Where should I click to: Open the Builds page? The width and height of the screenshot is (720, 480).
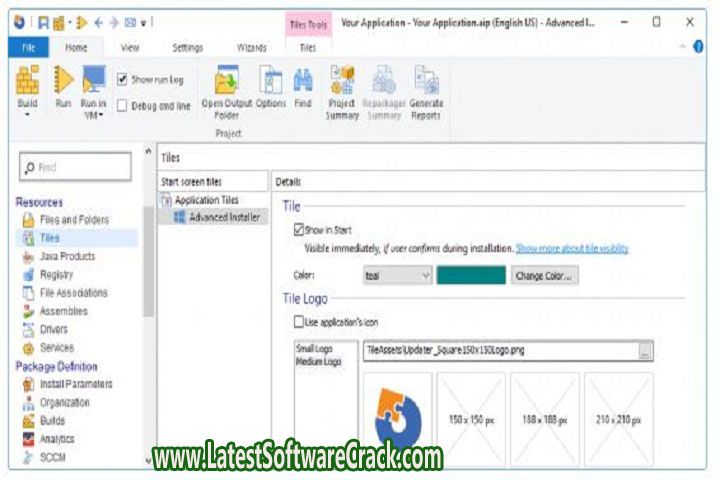pyautogui.click(x=52, y=421)
